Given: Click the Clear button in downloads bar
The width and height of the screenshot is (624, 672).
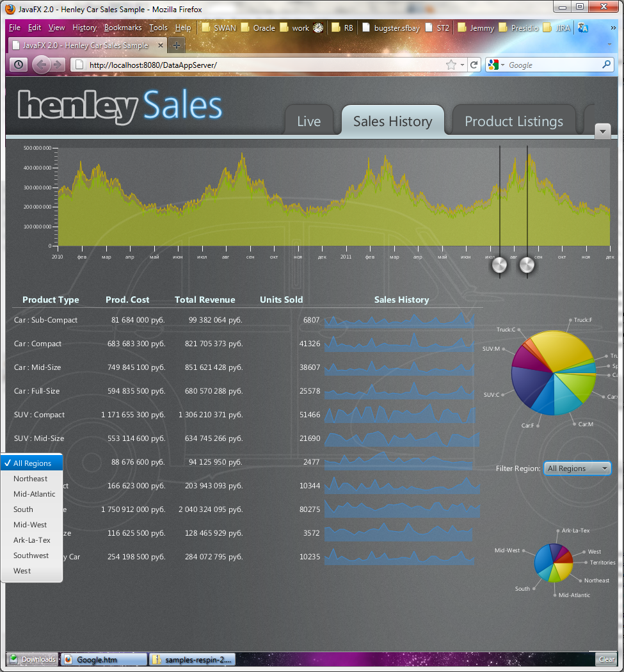Looking at the screenshot, I should (606, 659).
